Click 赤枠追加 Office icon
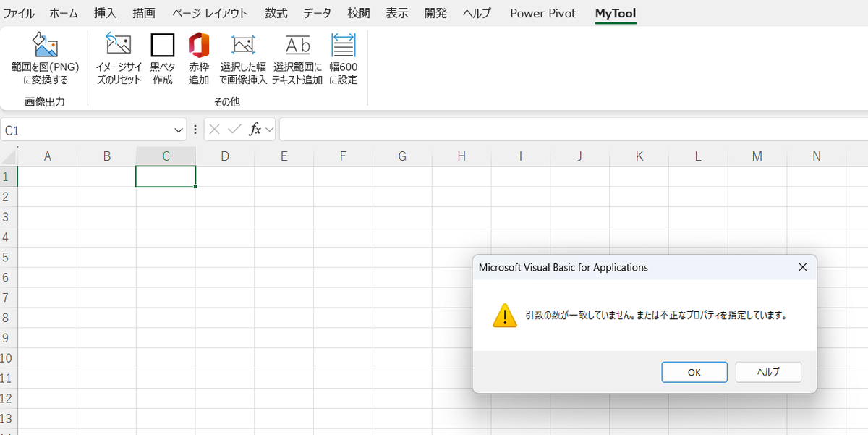This screenshot has width=868, height=435. 199,45
